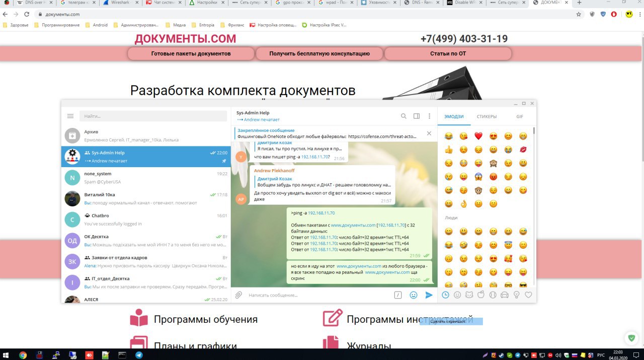
Task: Select the objects lightbulb emoji category
Action: click(x=516, y=295)
